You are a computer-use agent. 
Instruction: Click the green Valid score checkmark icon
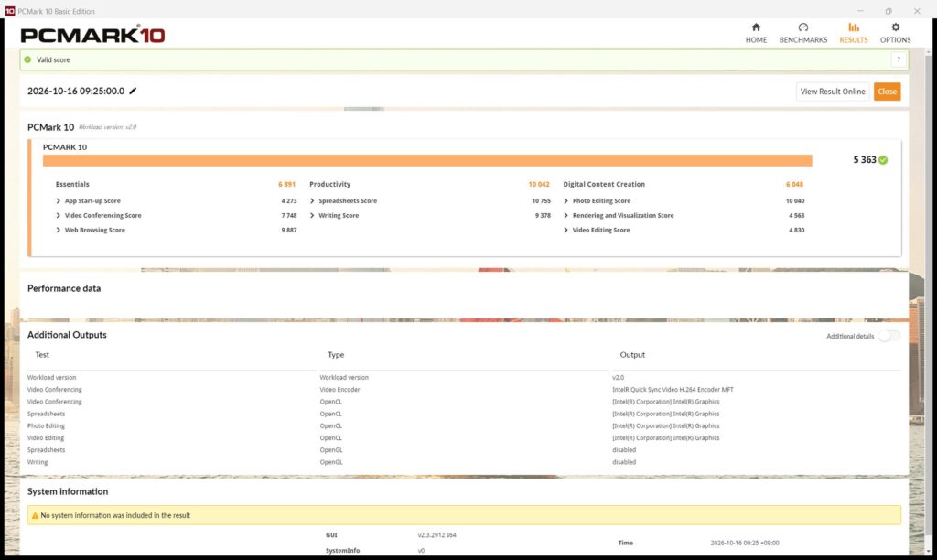pyautogui.click(x=27, y=59)
